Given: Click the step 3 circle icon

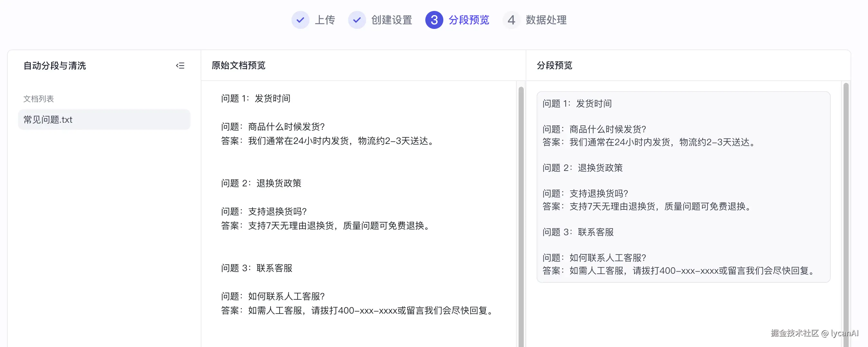Looking at the screenshot, I should click(x=434, y=20).
